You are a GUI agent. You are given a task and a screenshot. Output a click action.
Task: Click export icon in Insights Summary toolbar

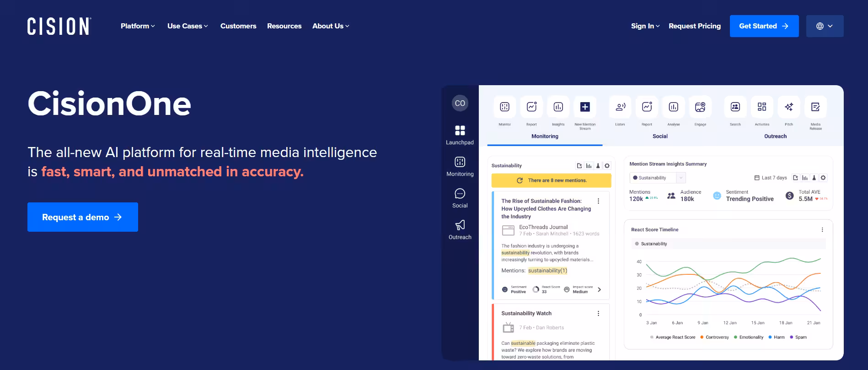[795, 178]
